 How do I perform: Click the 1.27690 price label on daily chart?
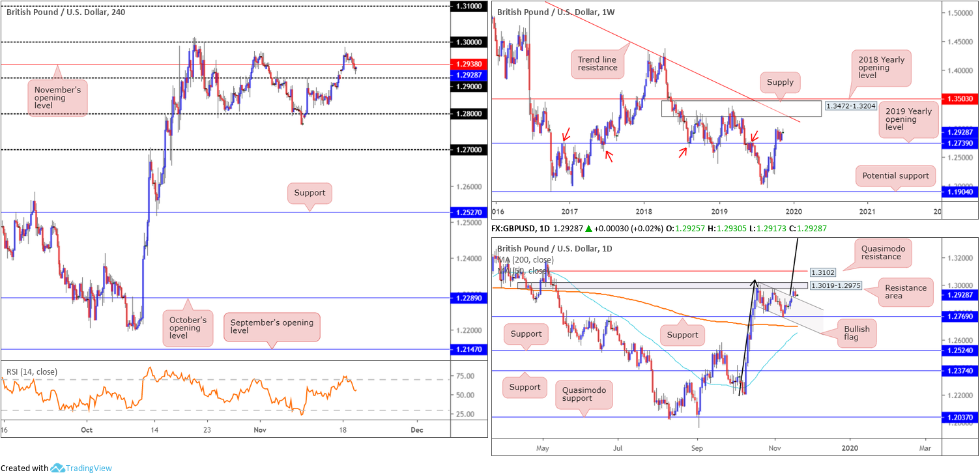click(x=960, y=317)
